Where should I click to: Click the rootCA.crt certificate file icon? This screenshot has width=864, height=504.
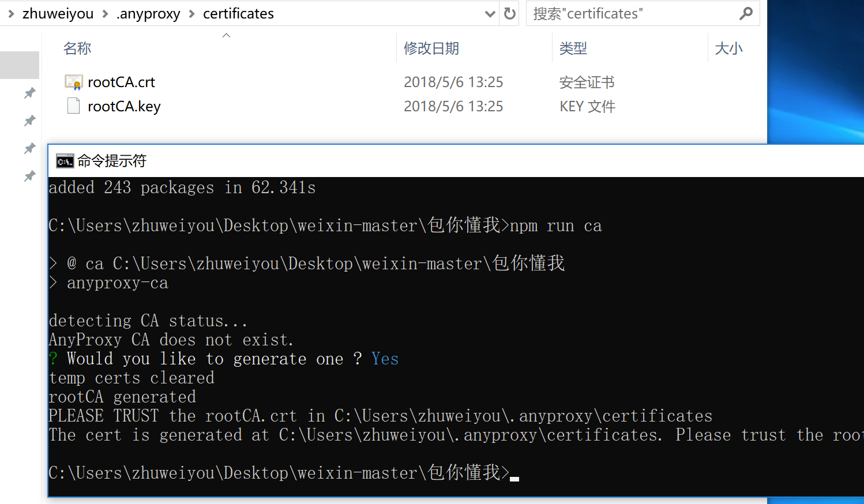[x=73, y=82]
